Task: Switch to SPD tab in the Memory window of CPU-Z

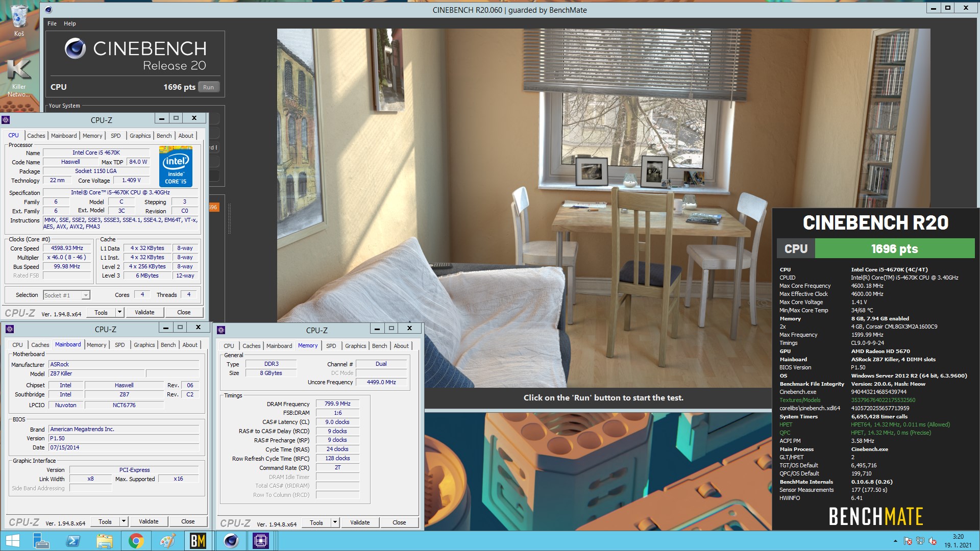Action: point(331,346)
